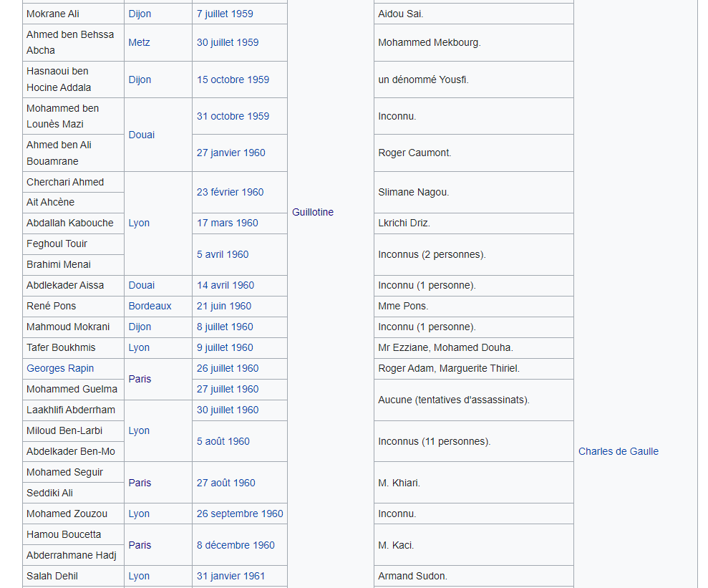The height and width of the screenshot is (588, 708).
Task: Click the 21 juin 1960 date link
Action: pyautogui.click(x=224, y=306)
